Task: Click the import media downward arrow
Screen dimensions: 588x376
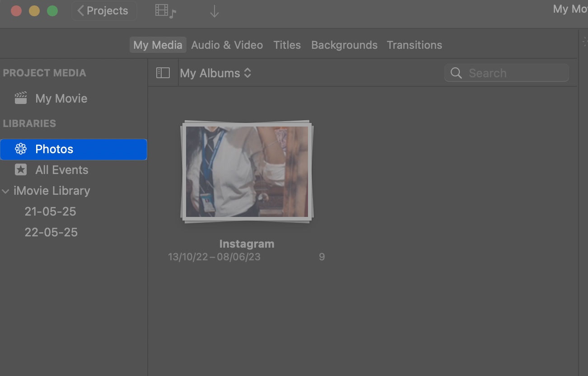Action: [214, 11]
